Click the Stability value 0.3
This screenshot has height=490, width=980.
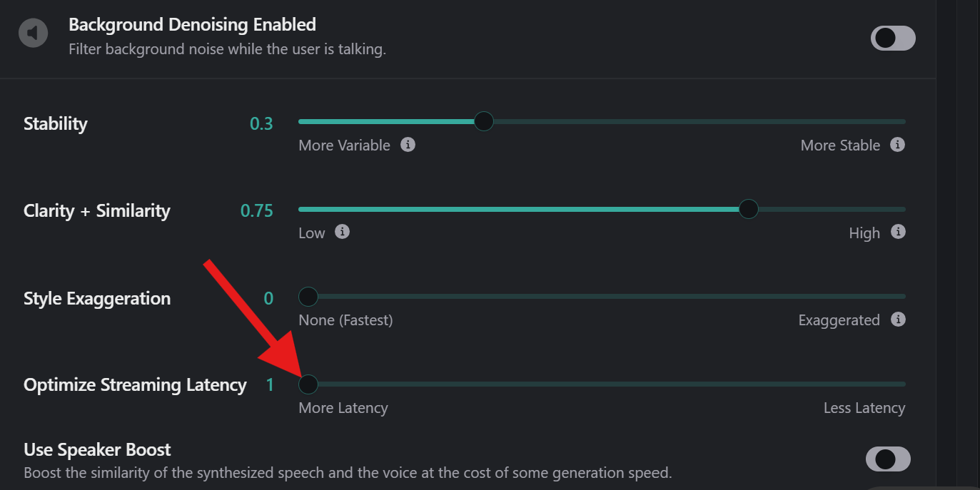point(261,123)
